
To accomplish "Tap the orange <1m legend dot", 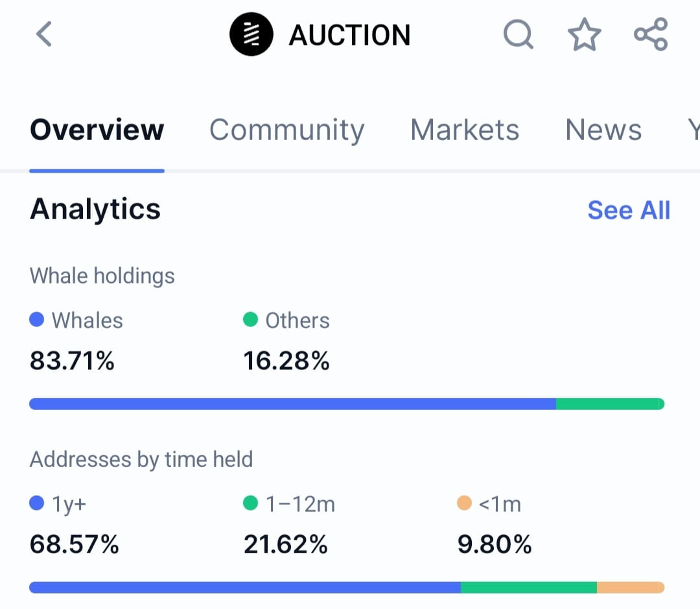I will pyautogui.click(x=464, y=503).
